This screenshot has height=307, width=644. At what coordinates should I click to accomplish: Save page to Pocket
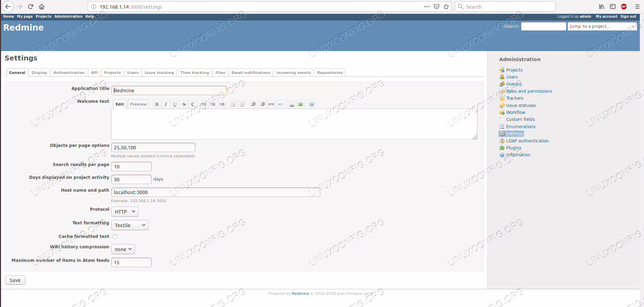point(437,7)
